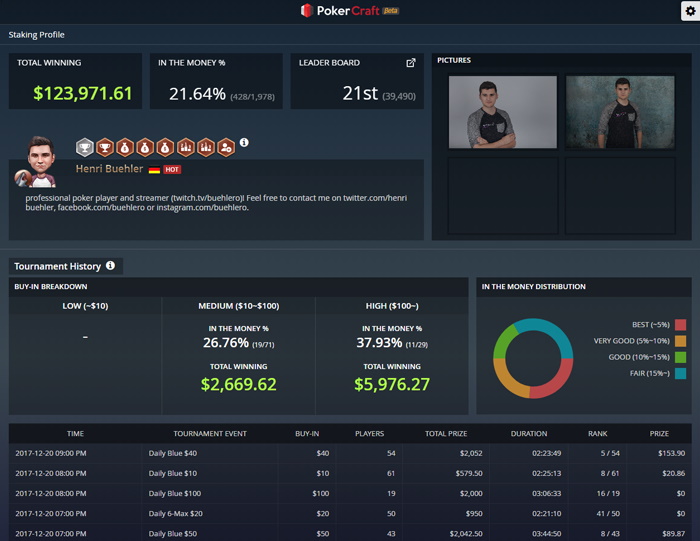Click the $2,669.62 medium total winning
Viewport: 700px width, 541px height.
[x=239, y=384]
